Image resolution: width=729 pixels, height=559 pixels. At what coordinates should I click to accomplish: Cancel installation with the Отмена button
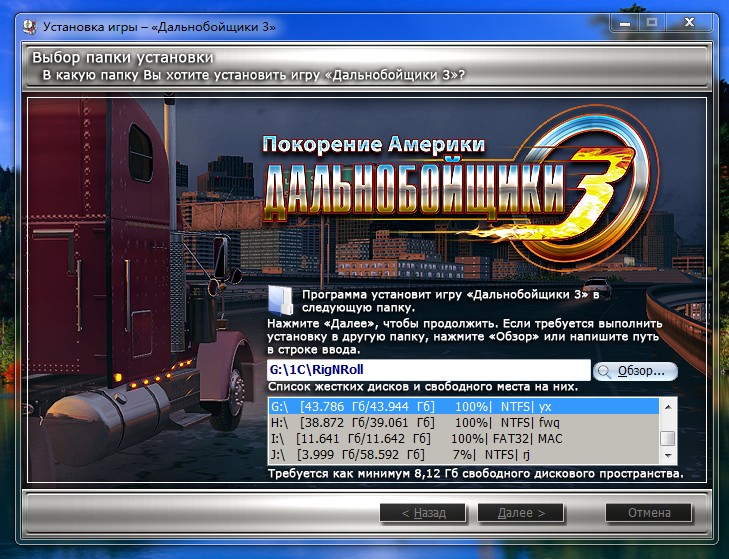tap(649, 513)
